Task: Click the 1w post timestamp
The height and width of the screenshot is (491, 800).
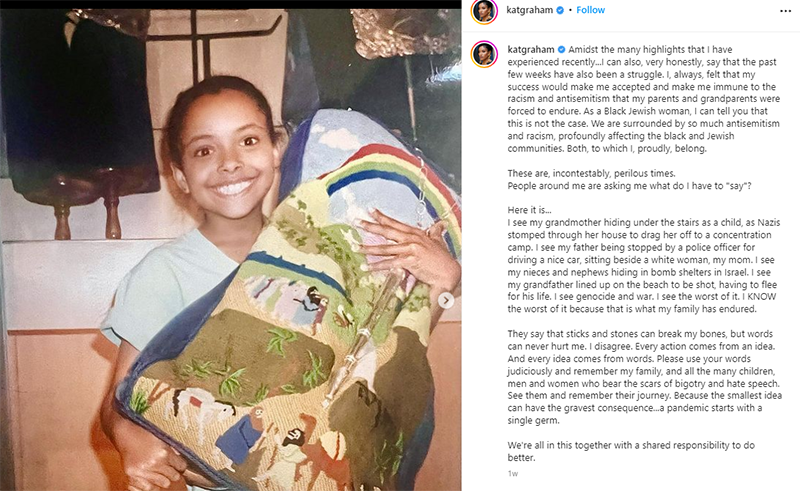Action: 512,474
